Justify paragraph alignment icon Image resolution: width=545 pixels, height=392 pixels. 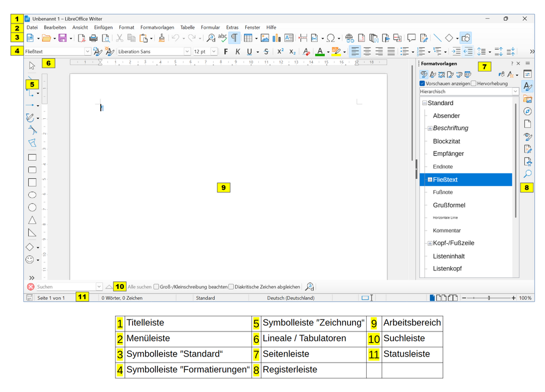(x=391, y=52)
